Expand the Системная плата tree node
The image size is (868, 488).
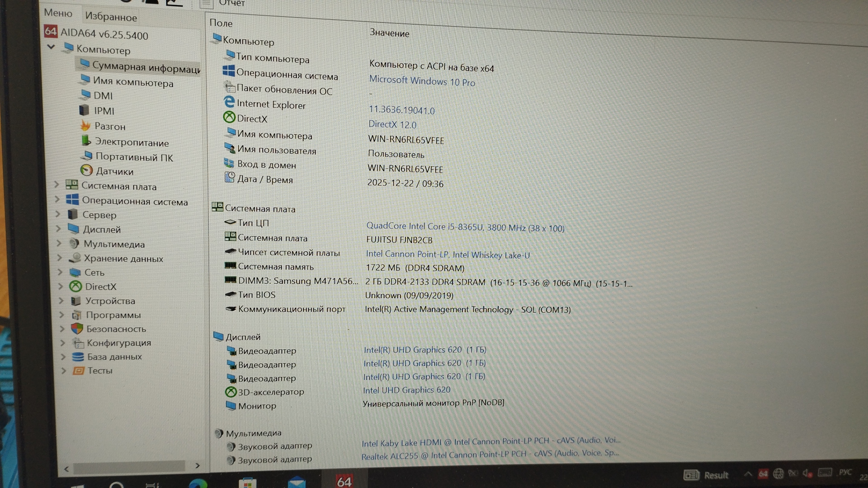click(x=57, y=184)
